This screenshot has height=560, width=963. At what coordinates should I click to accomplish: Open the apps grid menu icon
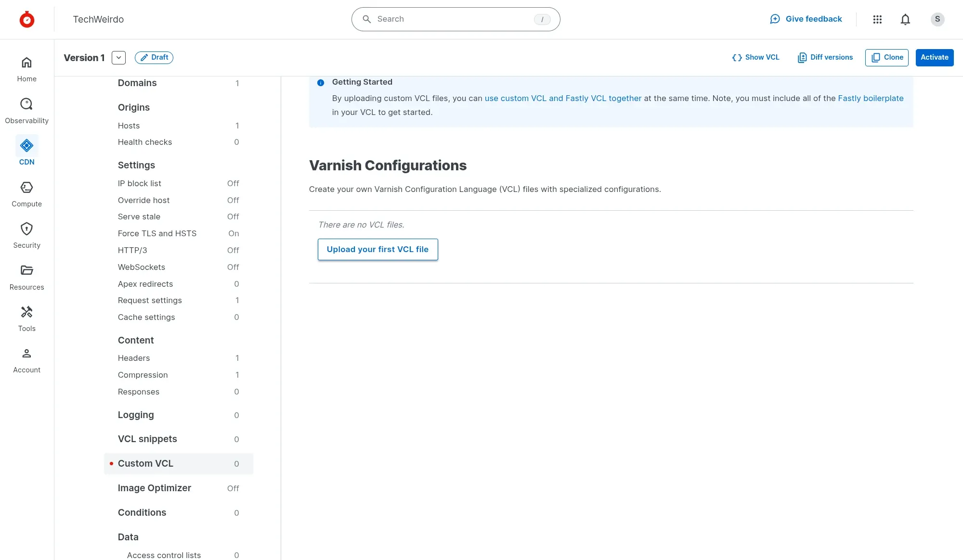pyautogui.click(x=877, y=19)
